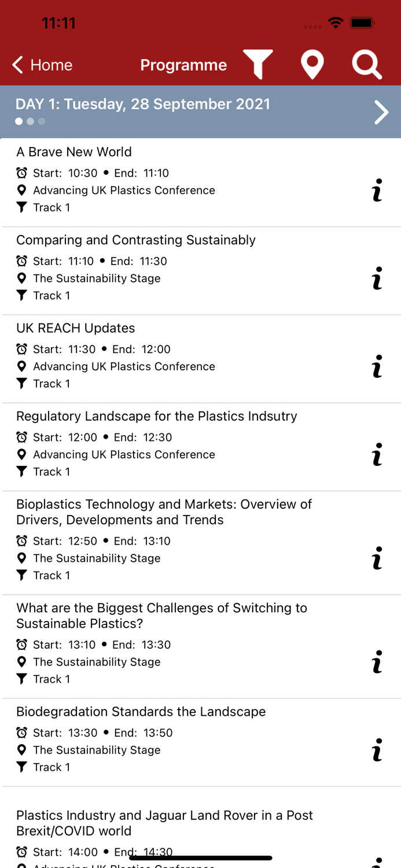View info for UK REACH Updates
The width and height of the screenshot is (401, 868).
[377, 366]
